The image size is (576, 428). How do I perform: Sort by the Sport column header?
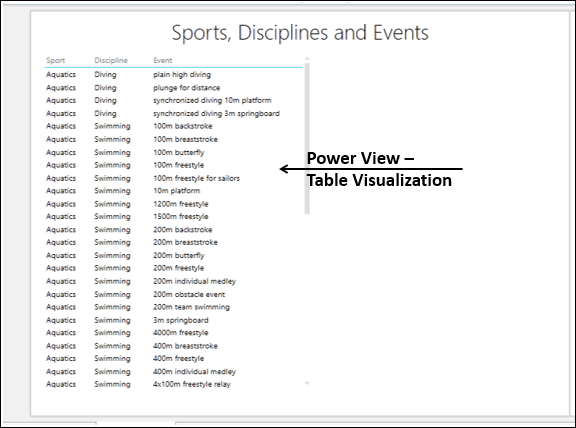pos(55,61)
